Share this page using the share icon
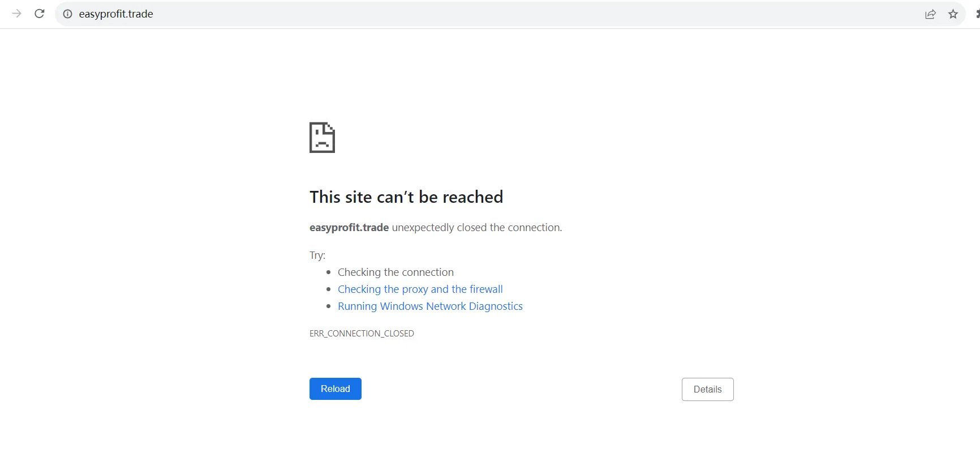 [930, 14]
